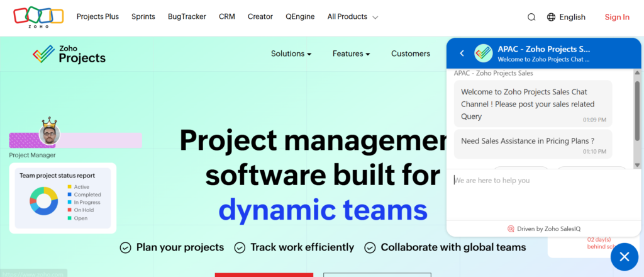Image resolution: width=644 pixels, height=277 pixels.
Task: Open the Sprints product link
Action: (143, 17)
